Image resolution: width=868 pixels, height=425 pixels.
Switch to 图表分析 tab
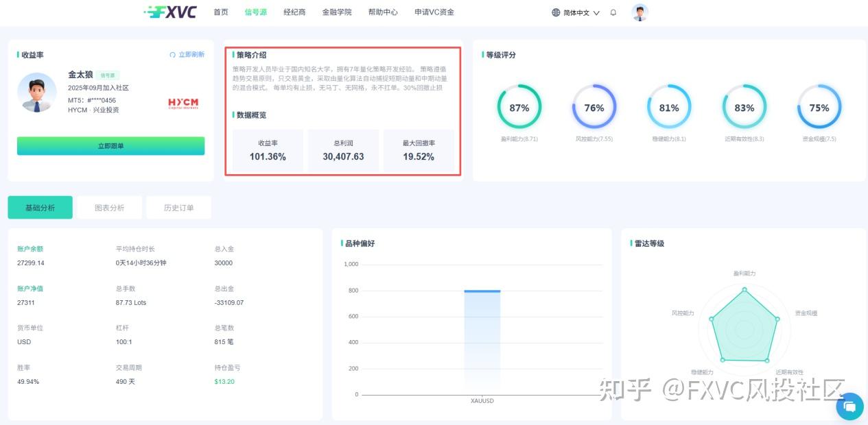click(x=110, y=208)
